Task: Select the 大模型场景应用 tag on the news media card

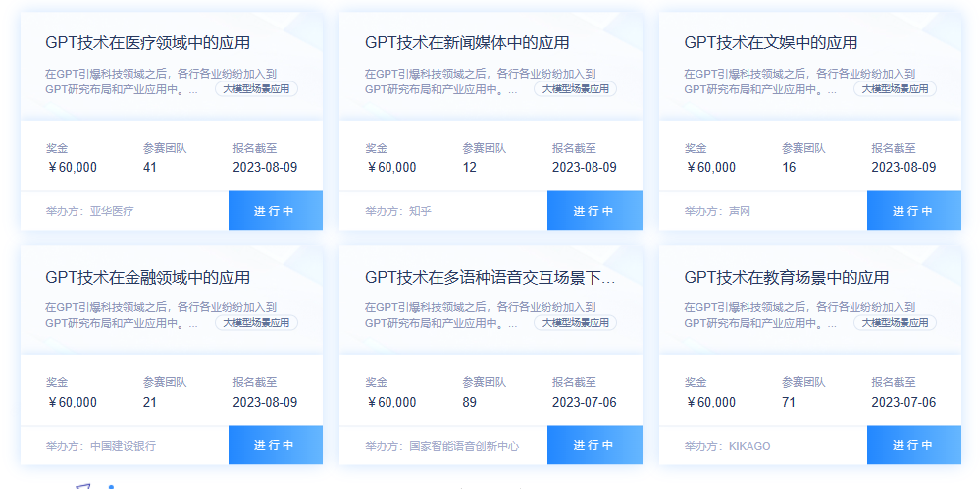Action: click(575, 89)
